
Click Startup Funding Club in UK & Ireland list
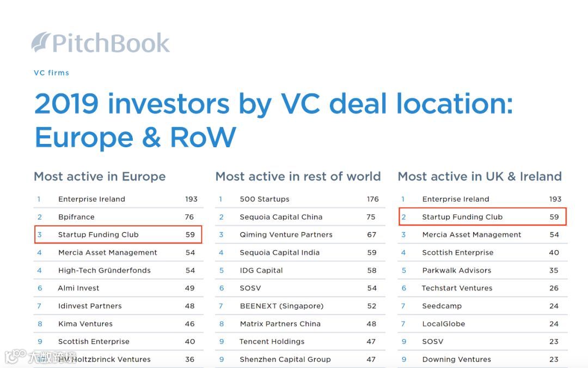(462, 217)
